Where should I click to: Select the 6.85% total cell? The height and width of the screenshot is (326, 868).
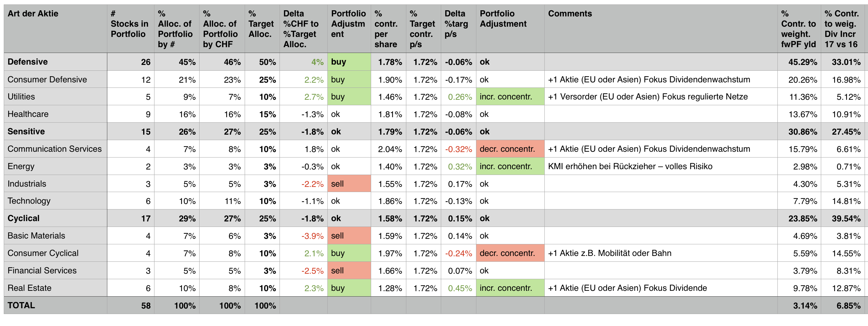(848, 306)
